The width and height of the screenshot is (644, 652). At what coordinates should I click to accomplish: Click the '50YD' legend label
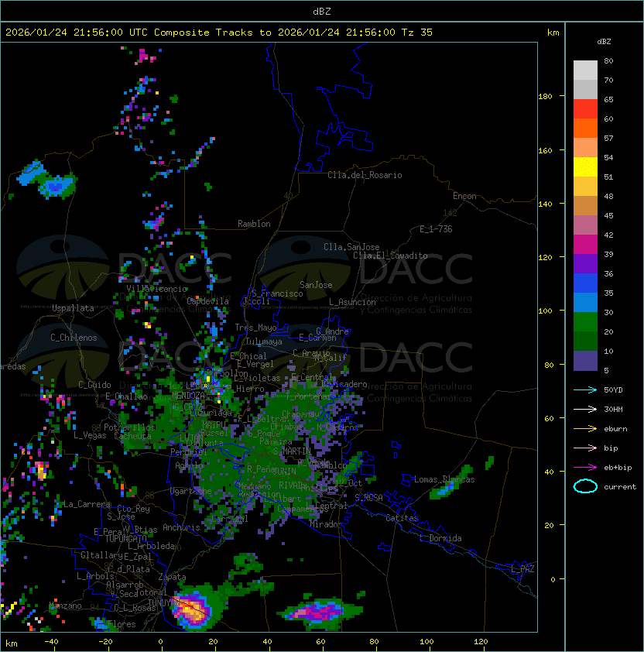point(613,390)
